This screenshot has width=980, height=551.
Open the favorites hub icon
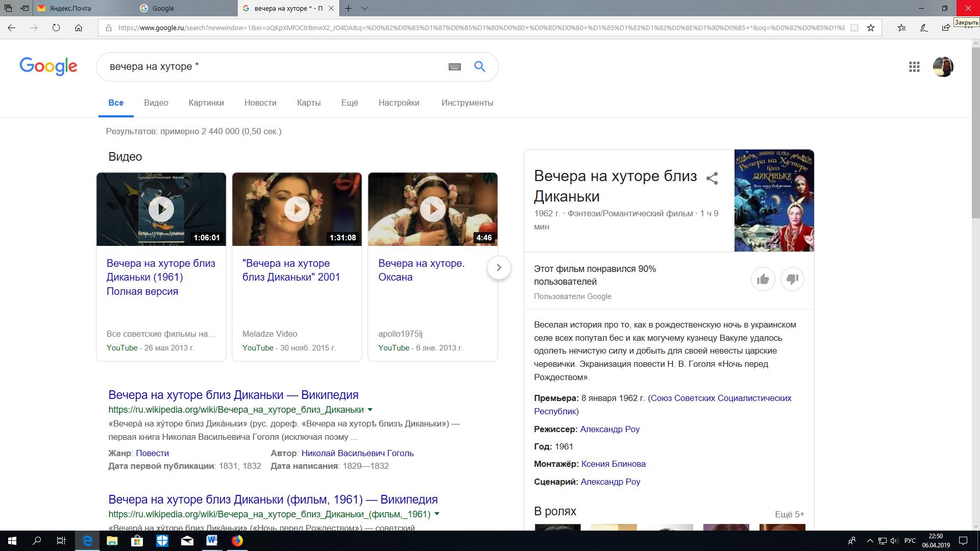tap(902, 28)
